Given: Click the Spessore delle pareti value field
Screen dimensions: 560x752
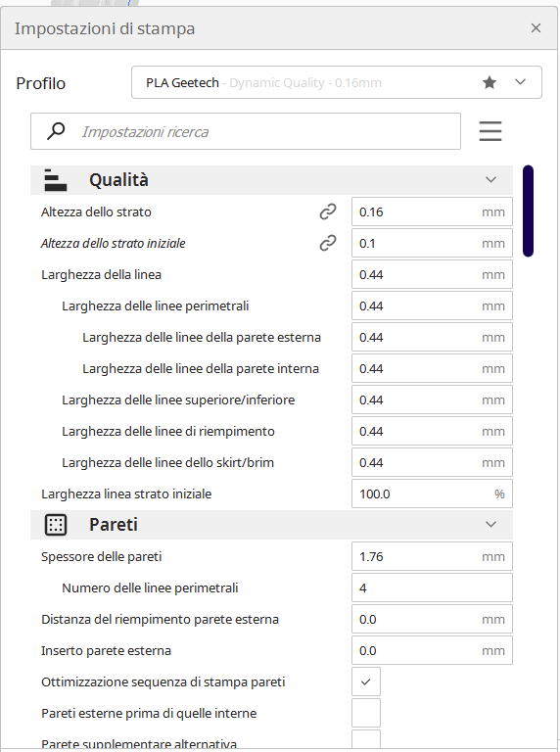Looking at the screenshot, I should pos(432,556).
